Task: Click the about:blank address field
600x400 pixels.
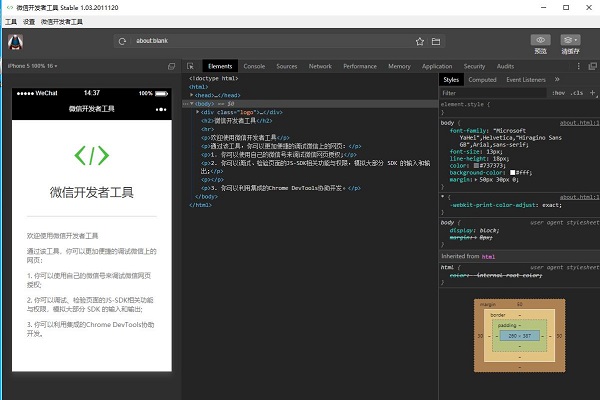Action: click(272, 41)
